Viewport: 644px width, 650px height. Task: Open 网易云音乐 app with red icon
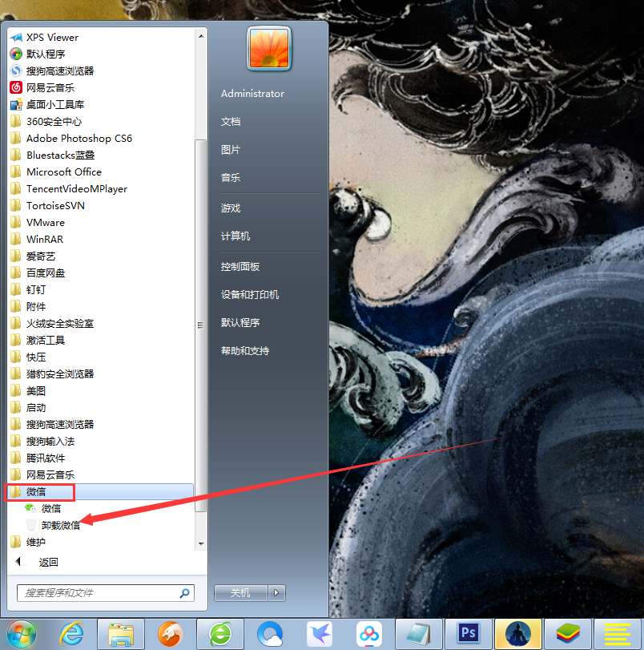click(x=50, y=87)
